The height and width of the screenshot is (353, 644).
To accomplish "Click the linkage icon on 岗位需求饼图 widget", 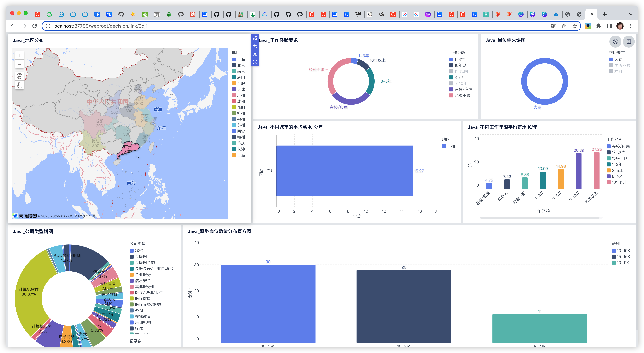I will pos(615,42).
